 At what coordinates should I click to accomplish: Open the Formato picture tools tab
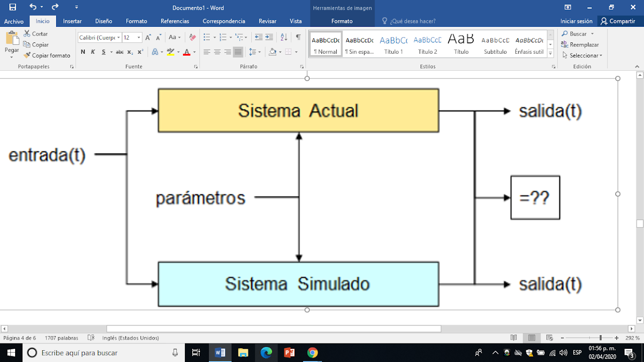tap(342, 21)
